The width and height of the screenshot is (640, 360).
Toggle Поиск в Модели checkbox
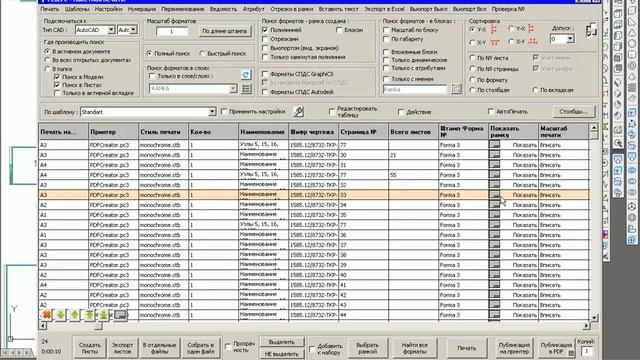[57, 77]
